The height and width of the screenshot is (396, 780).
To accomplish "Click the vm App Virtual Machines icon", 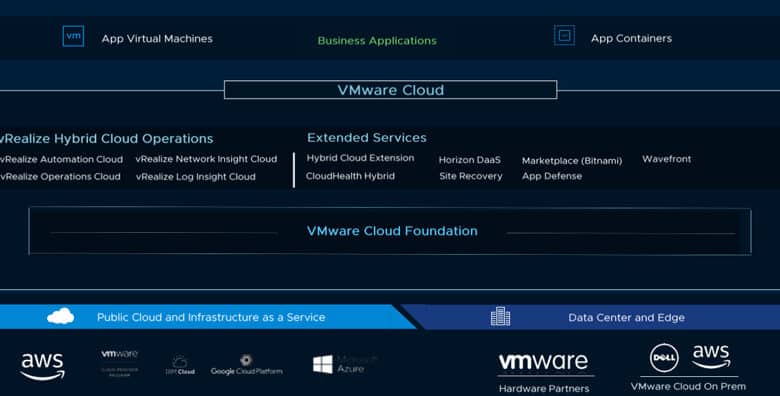I will point(73,36).
